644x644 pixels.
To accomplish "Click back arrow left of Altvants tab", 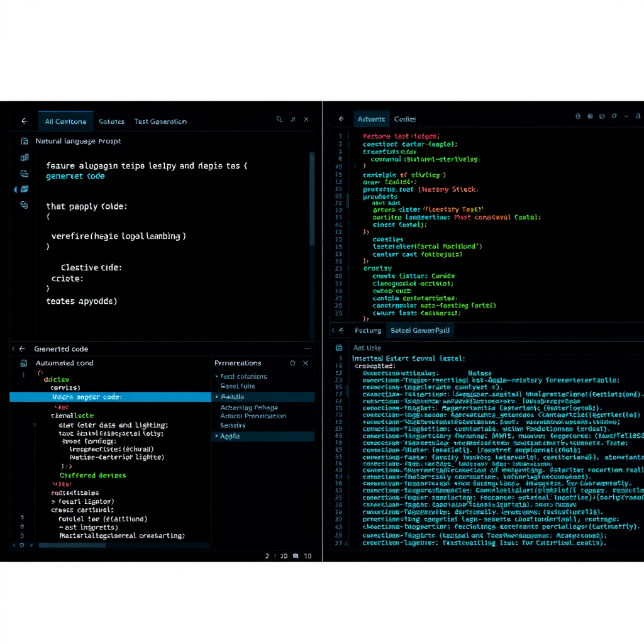I will click(341, 119).
